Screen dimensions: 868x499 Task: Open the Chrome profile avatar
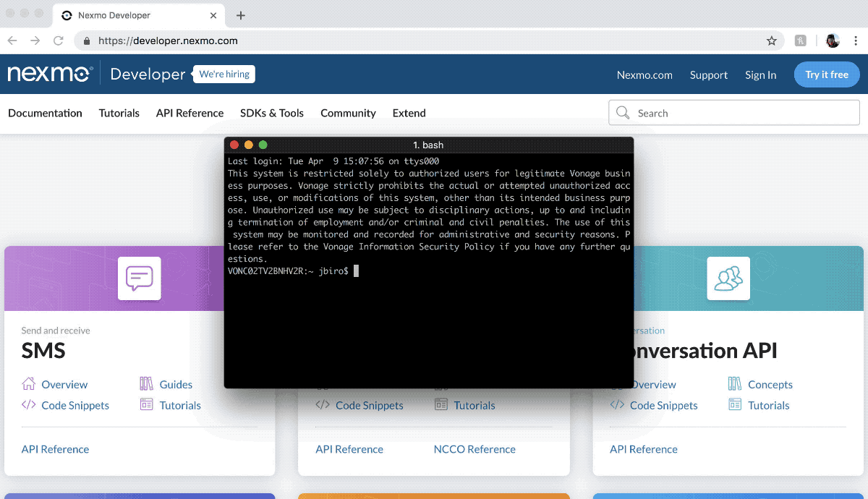[x=833, y=40]
